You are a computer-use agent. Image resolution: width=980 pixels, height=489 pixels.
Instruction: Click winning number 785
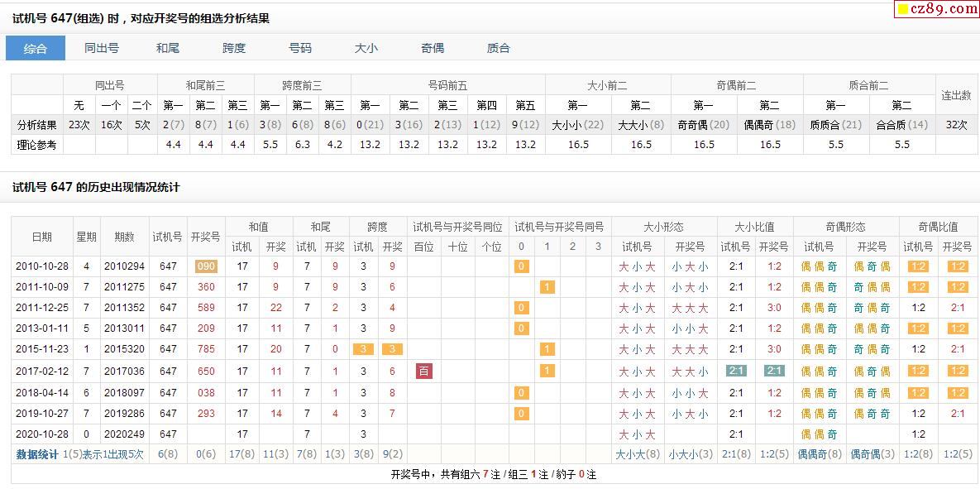tap(206, 349)
